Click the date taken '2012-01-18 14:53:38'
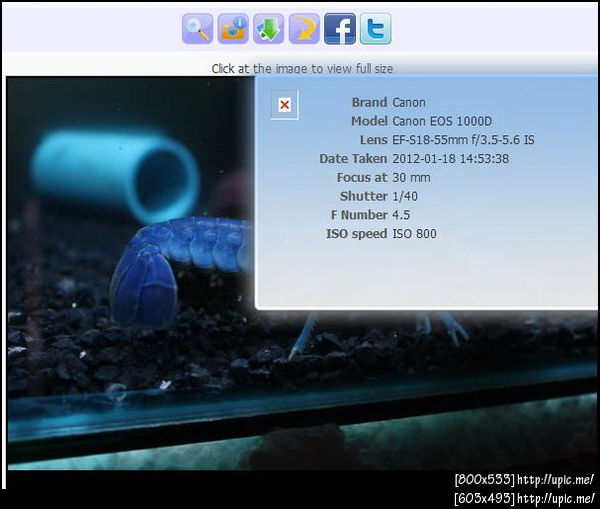This screenshot has width=600, height=509. click(451, 159)
